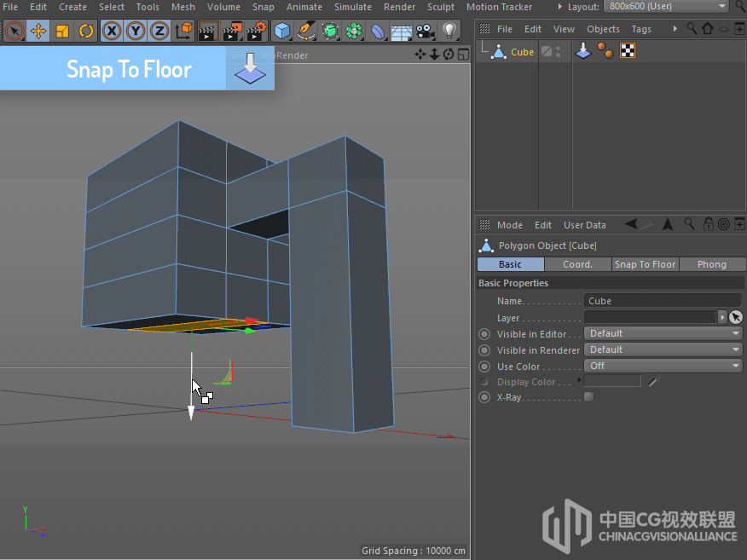Expand hidden main menu items arrow

coord(559,7)
